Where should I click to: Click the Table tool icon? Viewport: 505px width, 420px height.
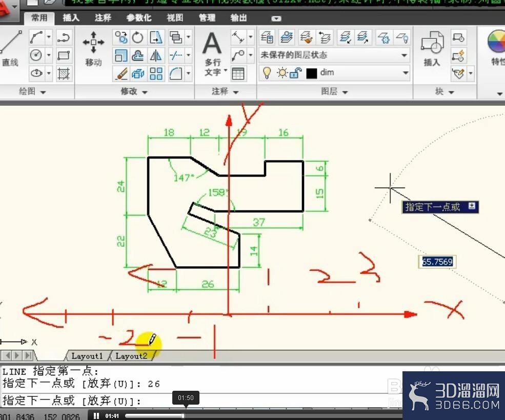[x=238, y=73]
